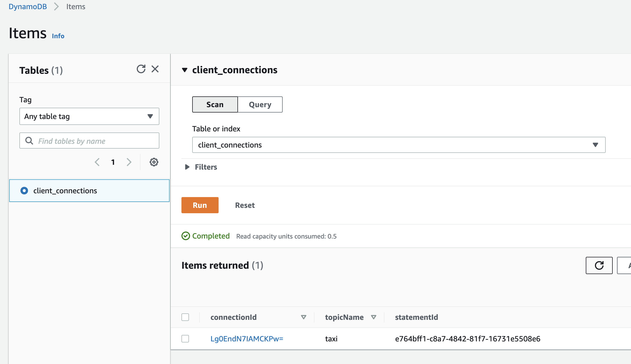Select the Scan tab

(215, 104)
